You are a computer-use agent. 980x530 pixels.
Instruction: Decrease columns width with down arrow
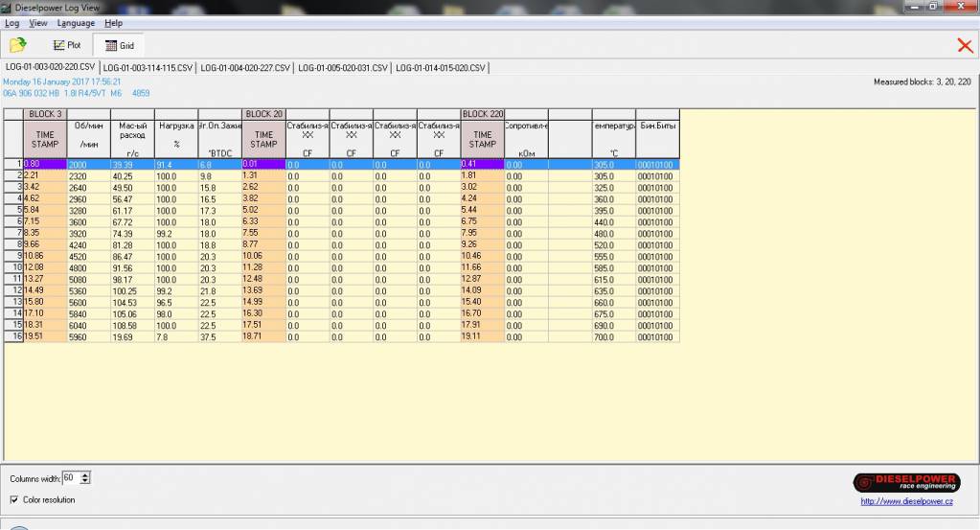coord(86,481)
